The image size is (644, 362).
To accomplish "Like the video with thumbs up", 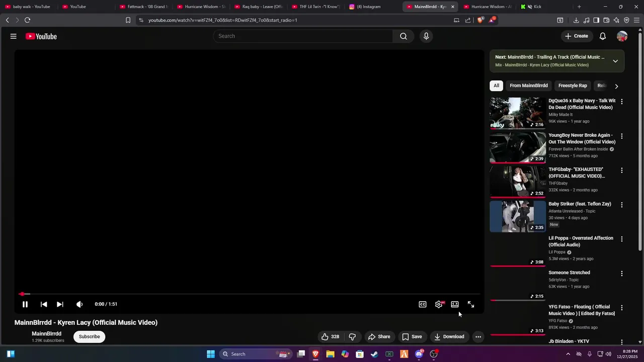I will 330,337.
